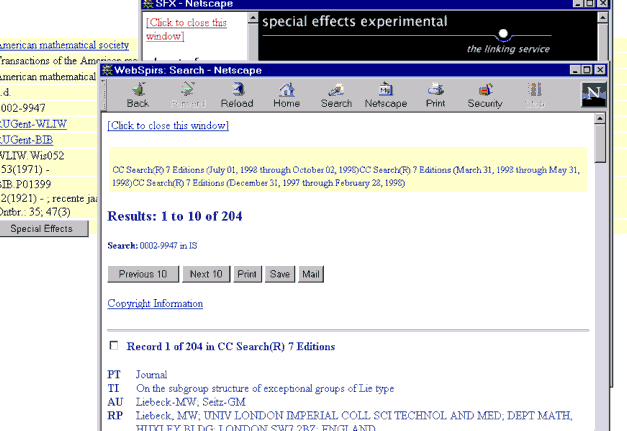Click the Netscape toolbar icon
The width and height of the screenshot is (627, 431).
point(386,95)
